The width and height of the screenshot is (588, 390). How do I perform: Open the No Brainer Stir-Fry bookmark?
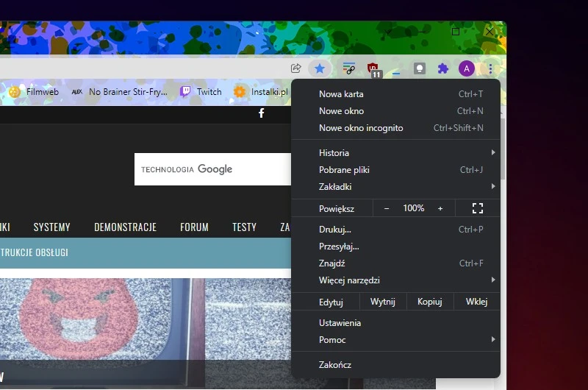click(x=120, y=91)
